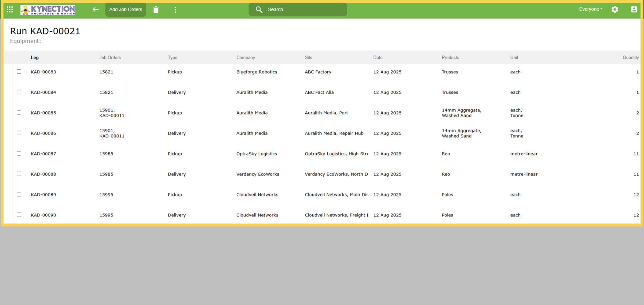Click the Trusses product in the KAD-00084 row
644x305 pixels.
point(450,92)
